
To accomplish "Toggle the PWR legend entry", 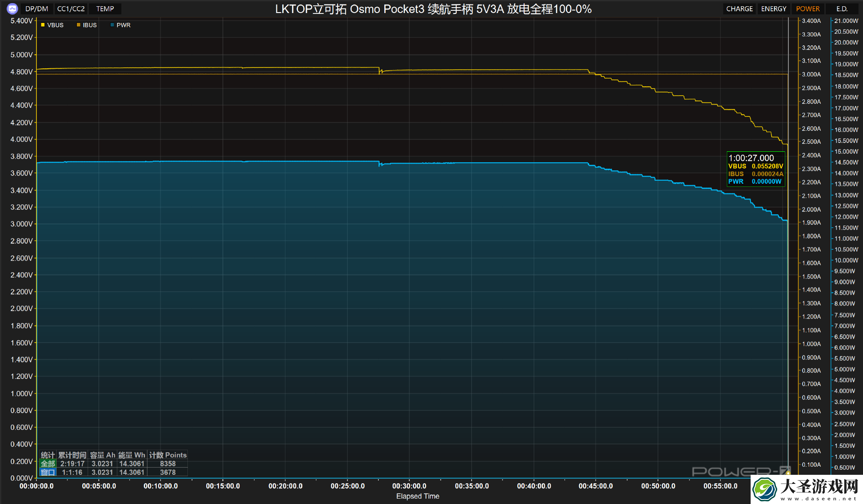I will [120, 25].
